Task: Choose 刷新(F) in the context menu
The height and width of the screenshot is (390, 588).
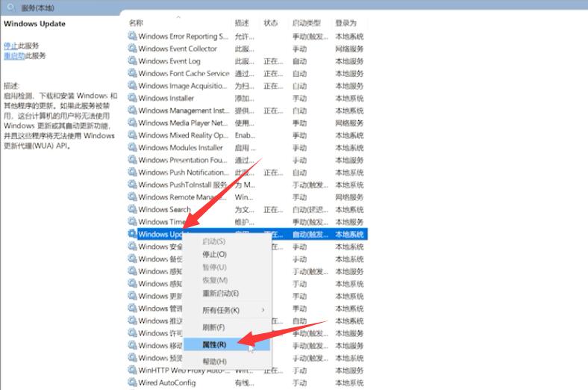Action: pos(213,327)
